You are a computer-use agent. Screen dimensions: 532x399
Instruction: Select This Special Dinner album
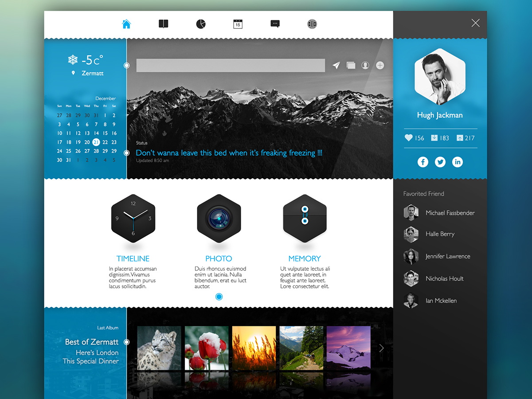click(x=91, y=361)
